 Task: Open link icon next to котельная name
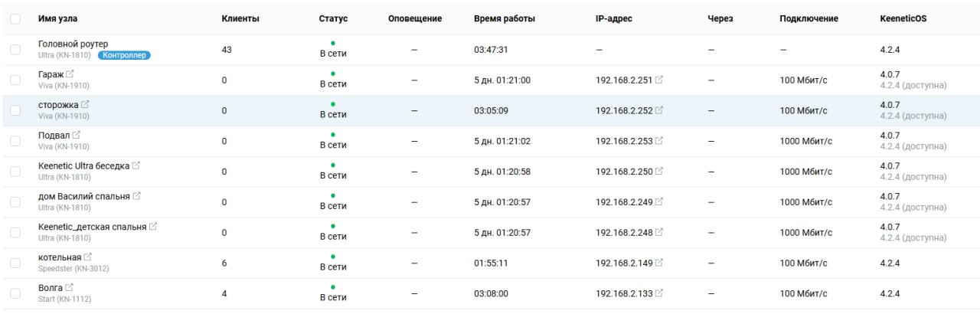tap(87, 257)
